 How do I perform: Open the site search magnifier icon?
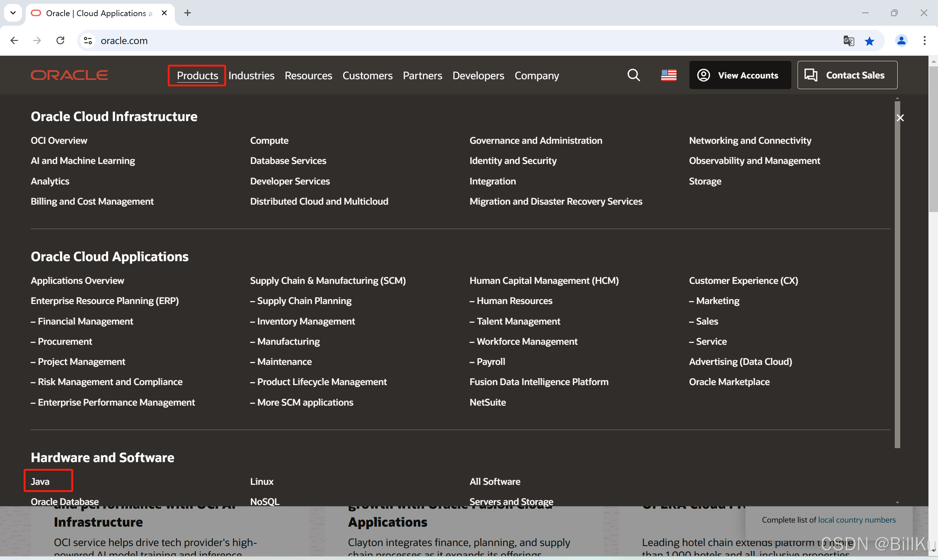pyautogui.click(x=634, y=75)
